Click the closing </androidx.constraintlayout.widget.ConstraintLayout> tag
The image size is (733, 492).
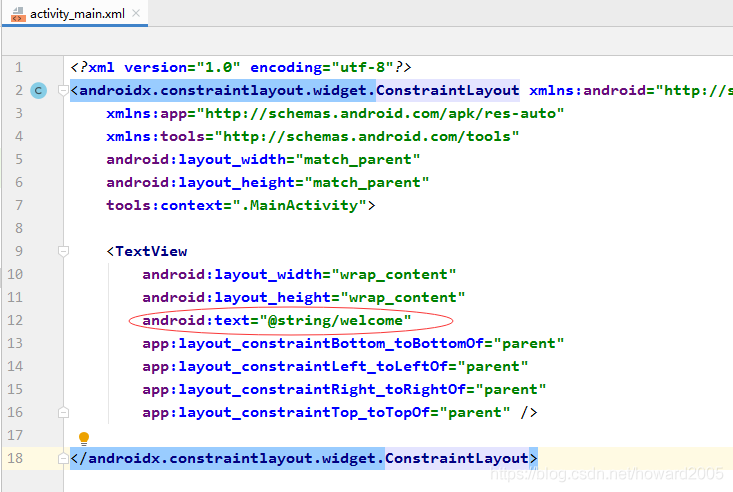[304, 458]
